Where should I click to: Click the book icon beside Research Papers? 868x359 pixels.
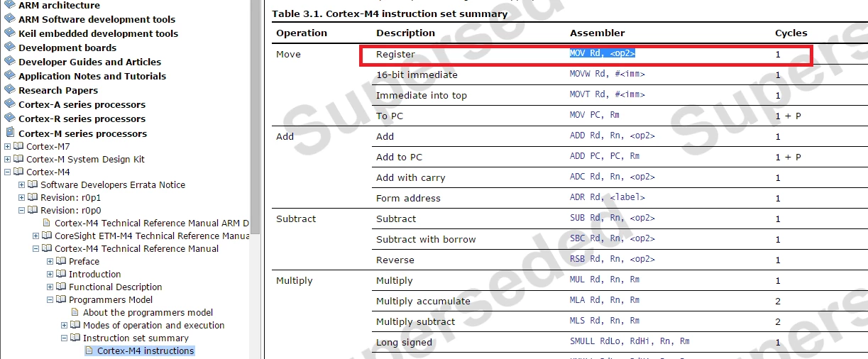tap(10, 90)
